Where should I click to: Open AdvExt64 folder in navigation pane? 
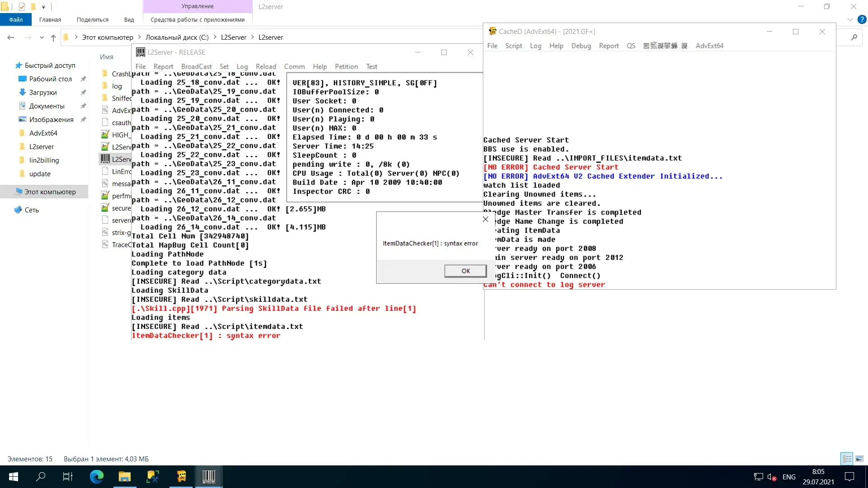[43, 133]
